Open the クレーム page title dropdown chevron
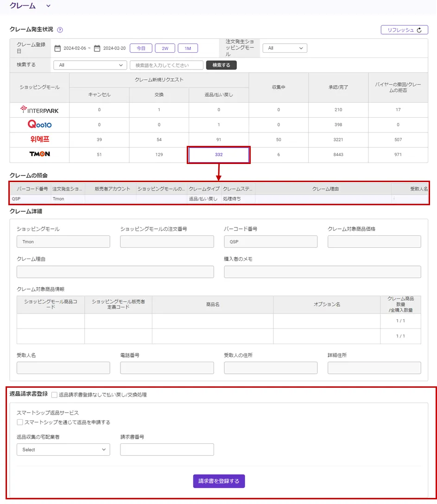 (48, 6)
